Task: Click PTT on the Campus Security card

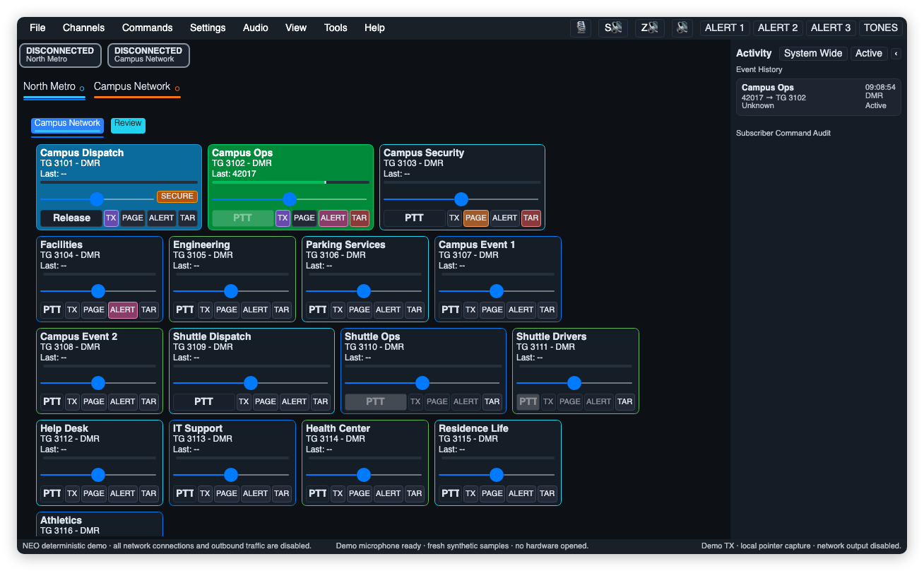Action: tap(415, 218)
